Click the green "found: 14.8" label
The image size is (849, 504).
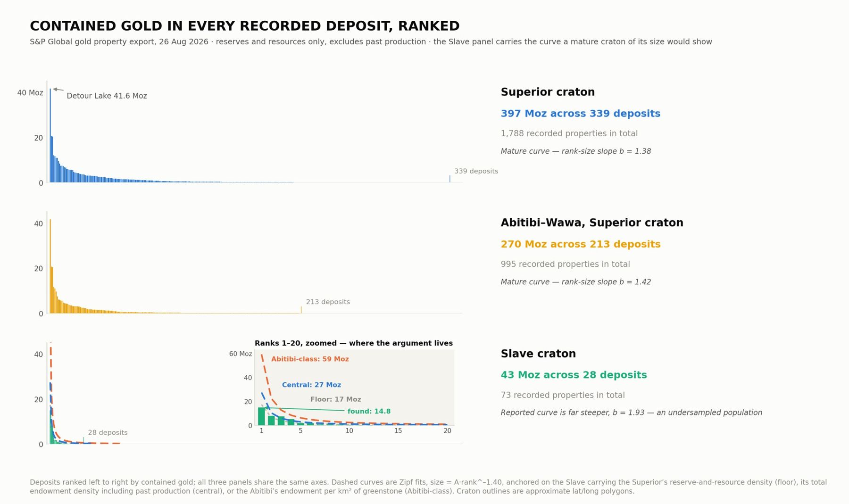coord(369,411)
